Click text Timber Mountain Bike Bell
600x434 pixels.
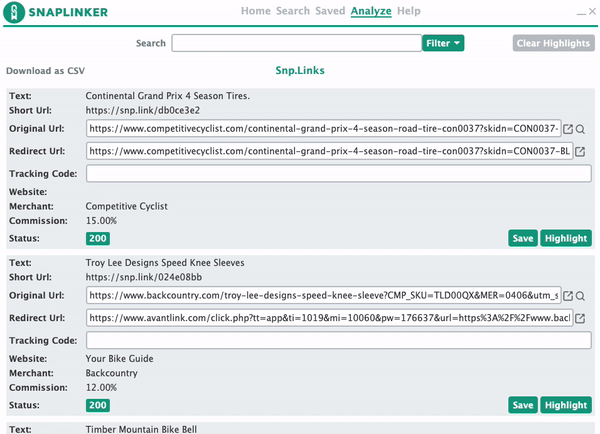pos(141,429)
